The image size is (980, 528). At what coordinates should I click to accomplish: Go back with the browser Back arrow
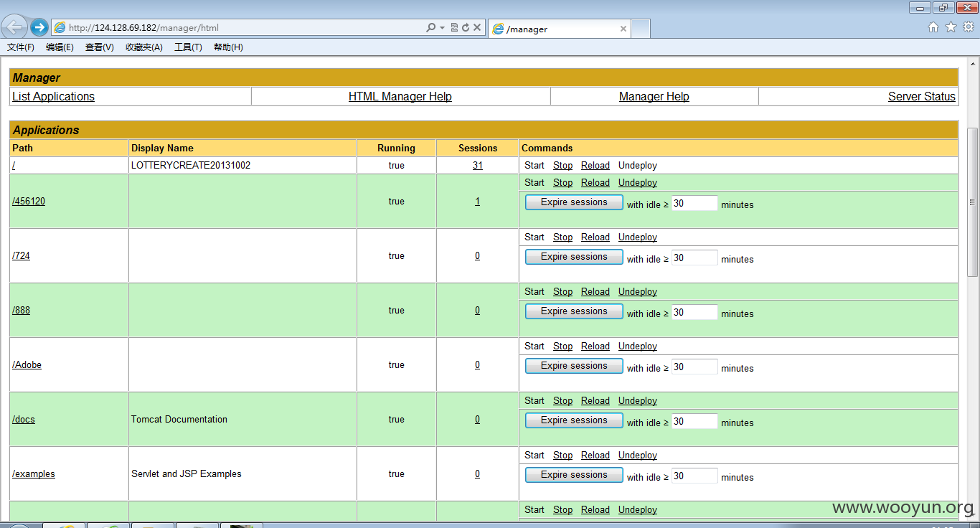point(14,28)
